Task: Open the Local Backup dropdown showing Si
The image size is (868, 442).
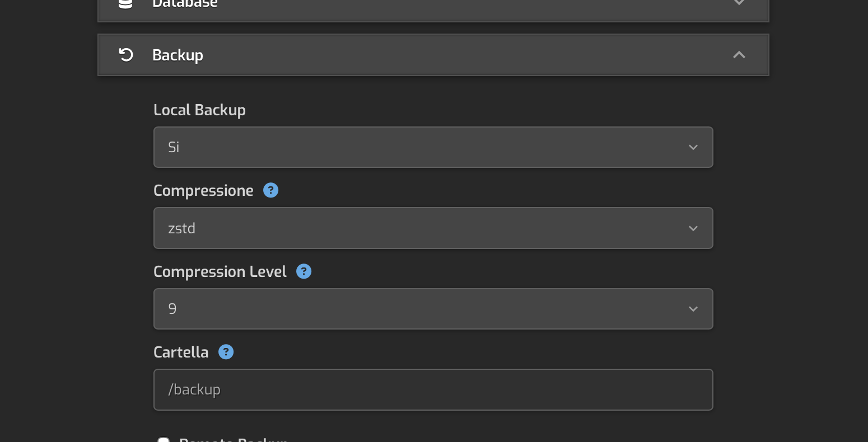Action: 426,147
